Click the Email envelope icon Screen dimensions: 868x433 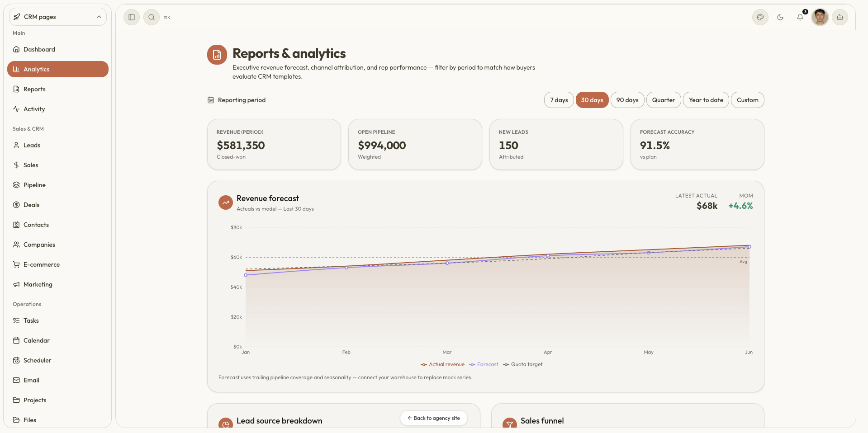click(x=16, y=380)
